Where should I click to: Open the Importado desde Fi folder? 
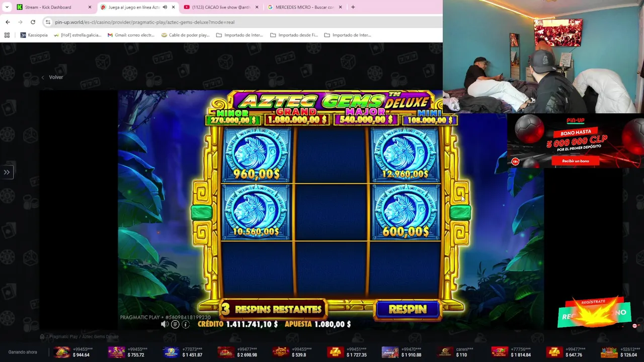pos(294,35)
